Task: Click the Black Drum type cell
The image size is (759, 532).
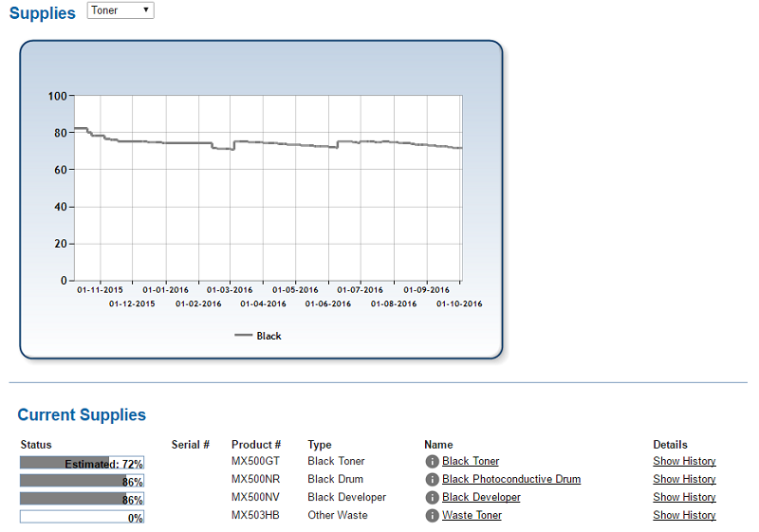Action: pyautogui.click(x=335, y=479)
